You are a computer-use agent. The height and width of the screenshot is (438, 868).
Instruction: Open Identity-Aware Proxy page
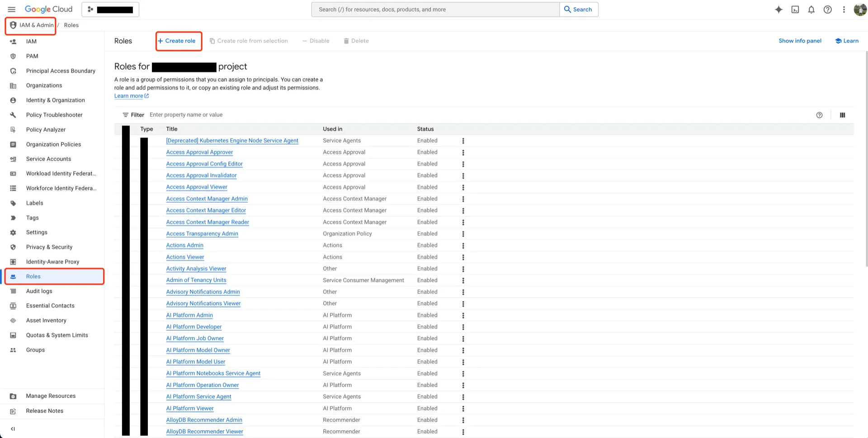52,262
